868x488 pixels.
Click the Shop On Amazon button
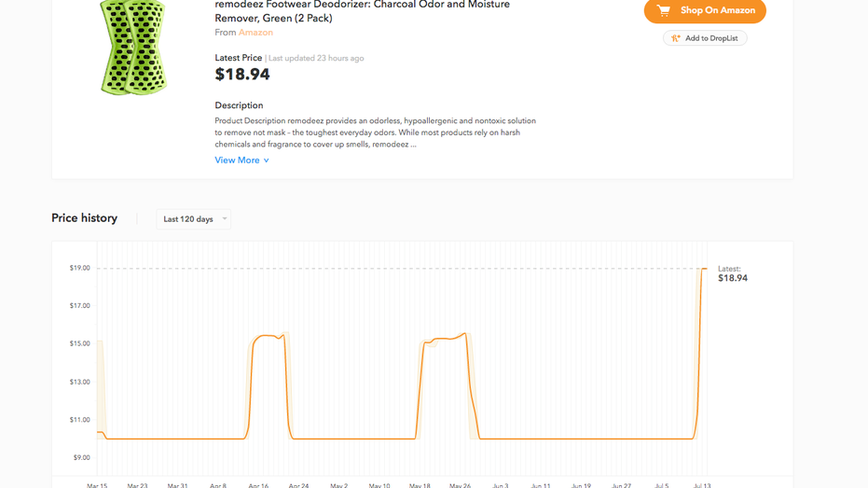(x=705, y=10)
